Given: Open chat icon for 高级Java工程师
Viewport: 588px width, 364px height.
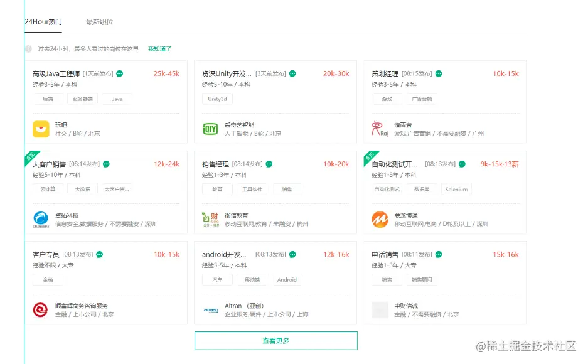Looking at the screenshot, I should (x=120, y=73).
